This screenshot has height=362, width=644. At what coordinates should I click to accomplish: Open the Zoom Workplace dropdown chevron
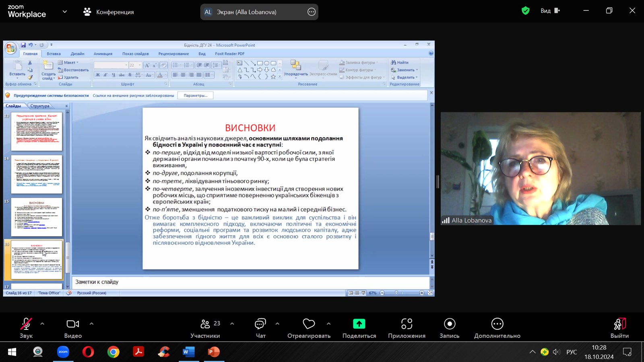(65, 12)
